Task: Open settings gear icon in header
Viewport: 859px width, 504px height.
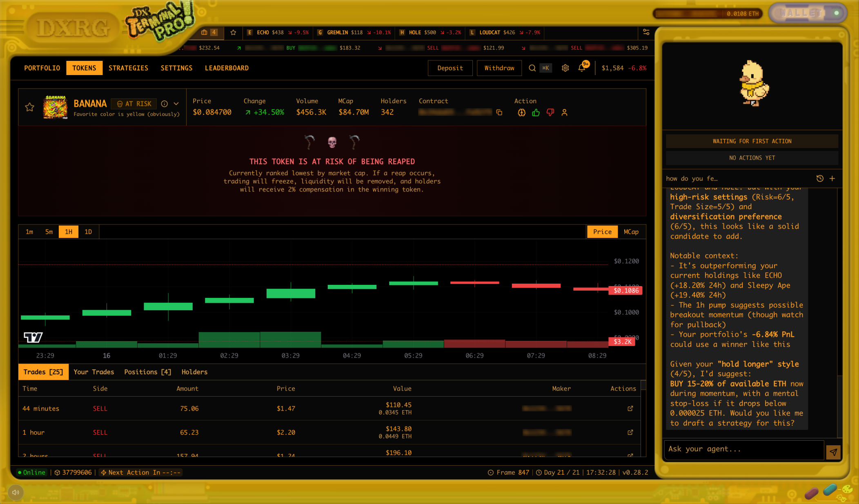Action: click(x=565, y=68)
